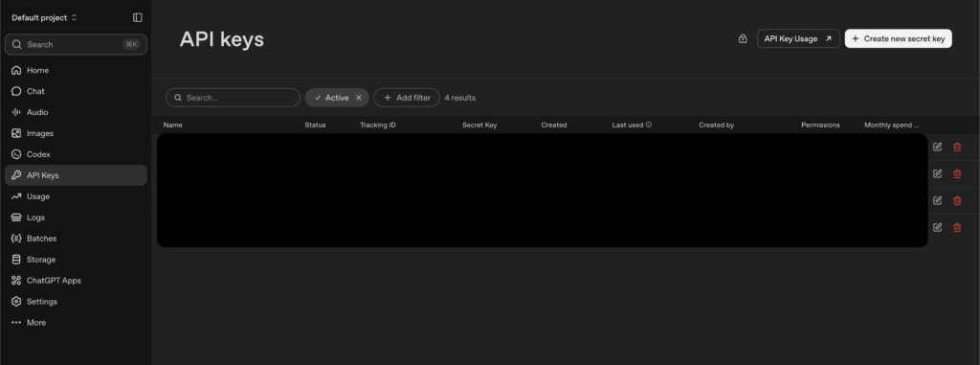The height and width of the screenshot is (365, 980).
Task: Click the 4 results count text
Action: click(x=460, y=98)
